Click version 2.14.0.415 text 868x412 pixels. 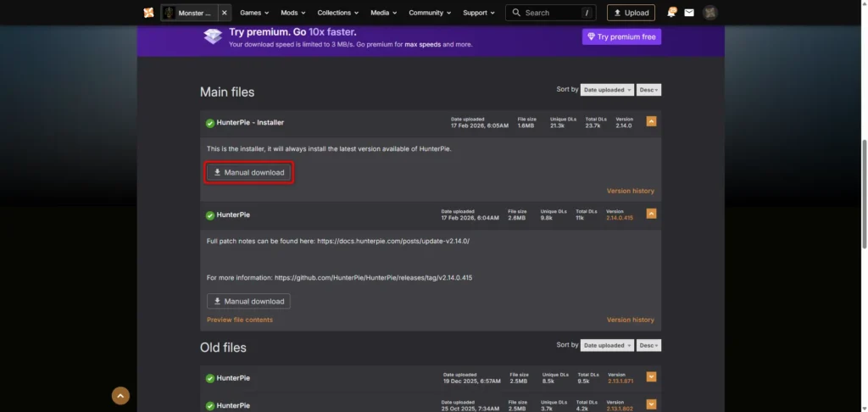[620, 218]
